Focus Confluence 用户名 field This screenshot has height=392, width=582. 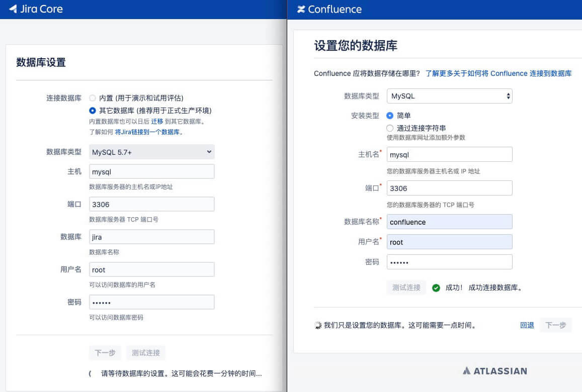tap(450, 242)
